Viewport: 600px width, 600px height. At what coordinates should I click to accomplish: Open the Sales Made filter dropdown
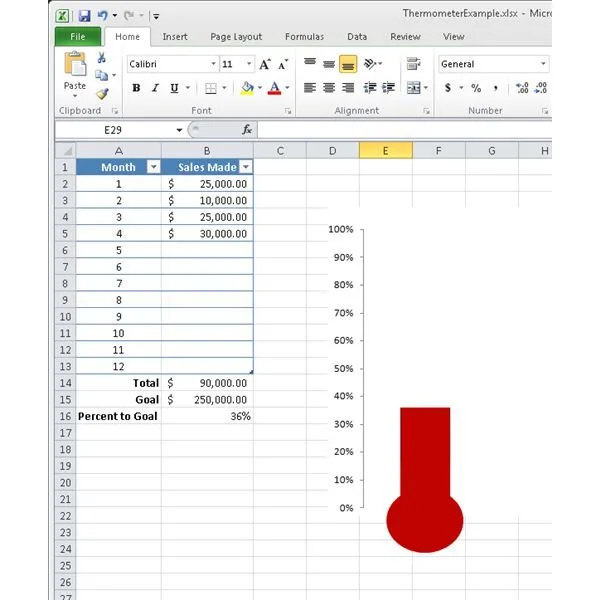coord(246,167)
